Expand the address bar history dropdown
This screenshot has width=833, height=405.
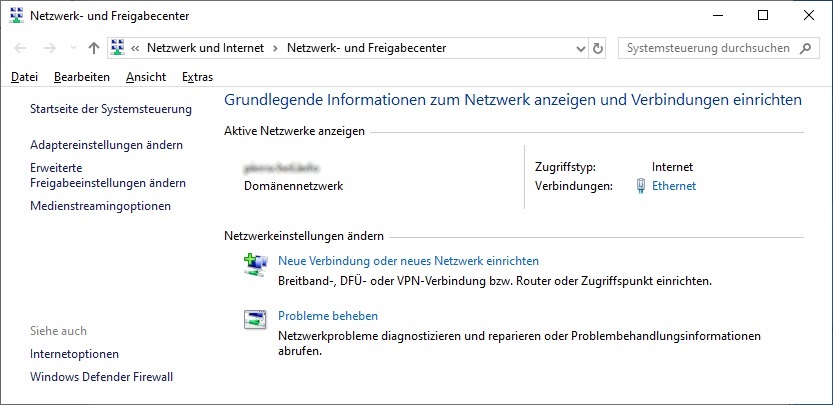tap(581, 48)
